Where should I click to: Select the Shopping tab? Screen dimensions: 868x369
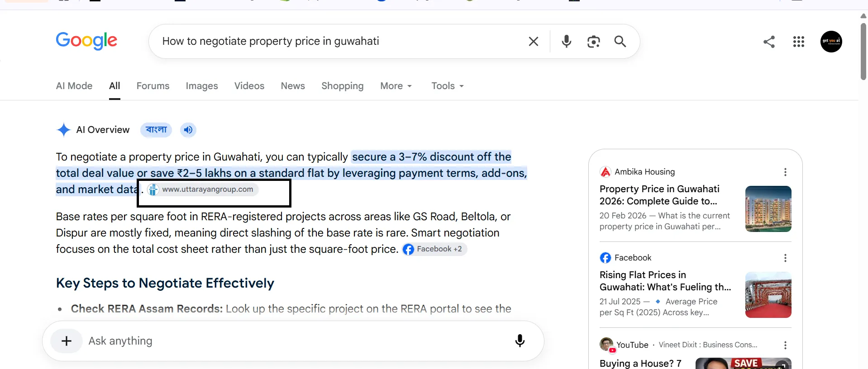tap(343, 86)
